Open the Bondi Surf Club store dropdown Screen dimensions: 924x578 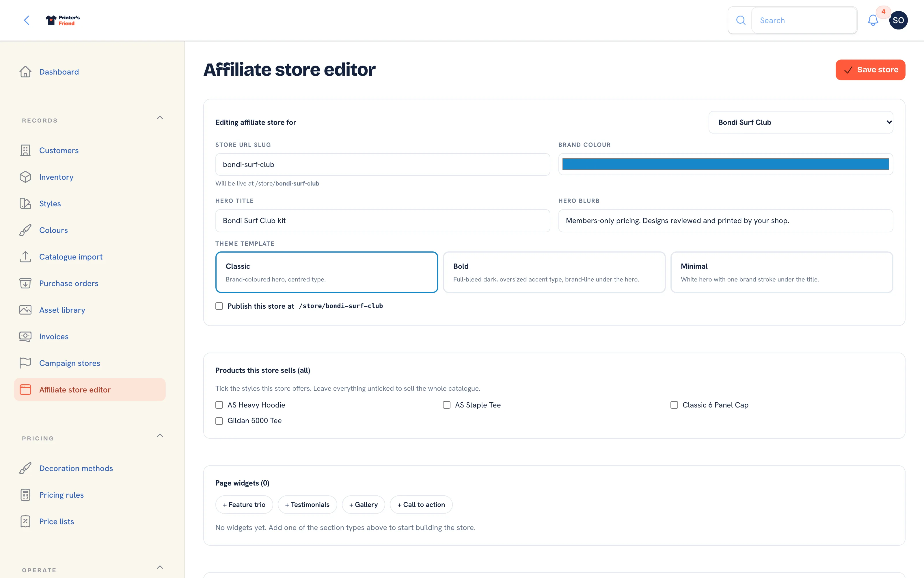(801, 122)
